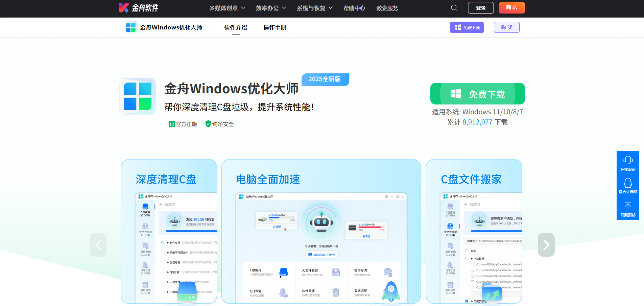Image resolution: width=644 pixels, height=306 pixels.
Task: Expand the 多媒体创意 menu
Action: point(227,8)
